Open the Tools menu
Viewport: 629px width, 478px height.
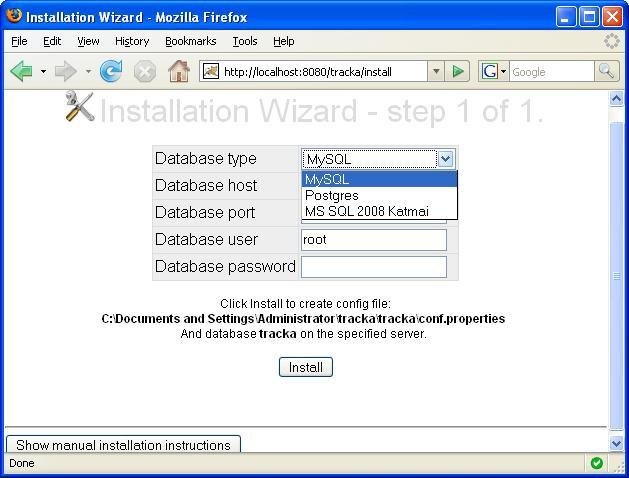coord(245,41)
